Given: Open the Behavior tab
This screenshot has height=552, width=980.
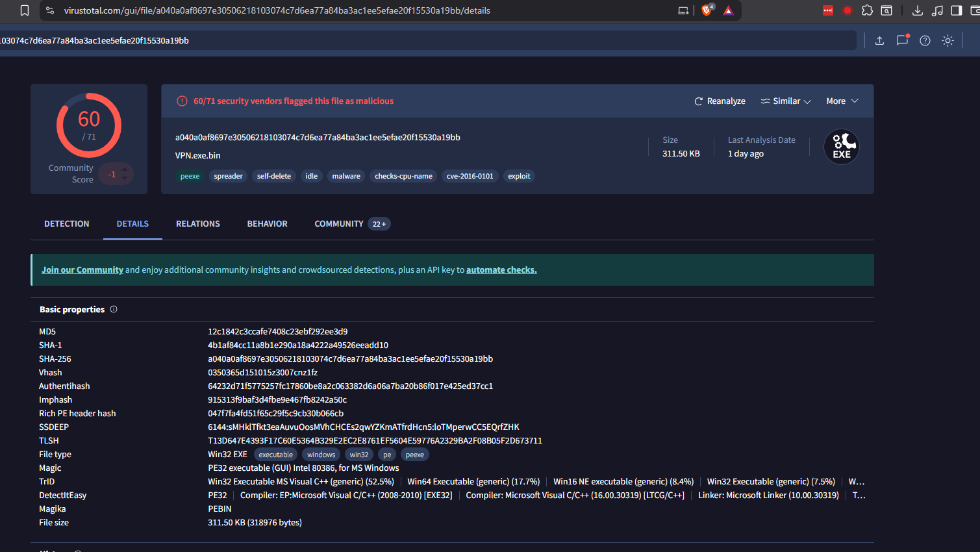Looking at the screenshot, I should click(267, 223).
